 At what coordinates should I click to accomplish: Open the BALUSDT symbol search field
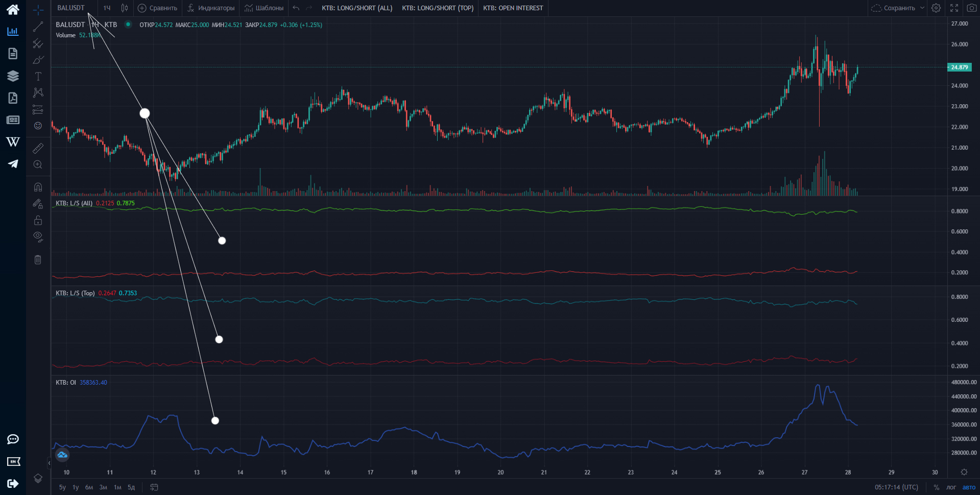point(71,8)
